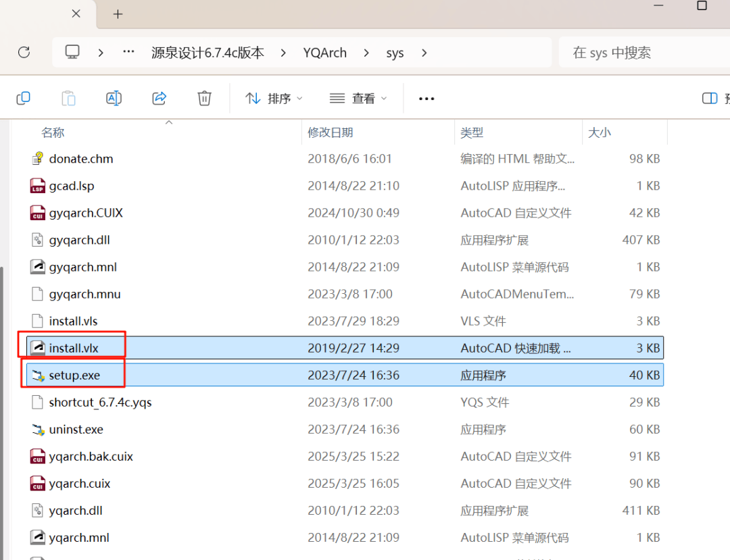
Task: Select the donate.chm help file
Action: (80, 159)
